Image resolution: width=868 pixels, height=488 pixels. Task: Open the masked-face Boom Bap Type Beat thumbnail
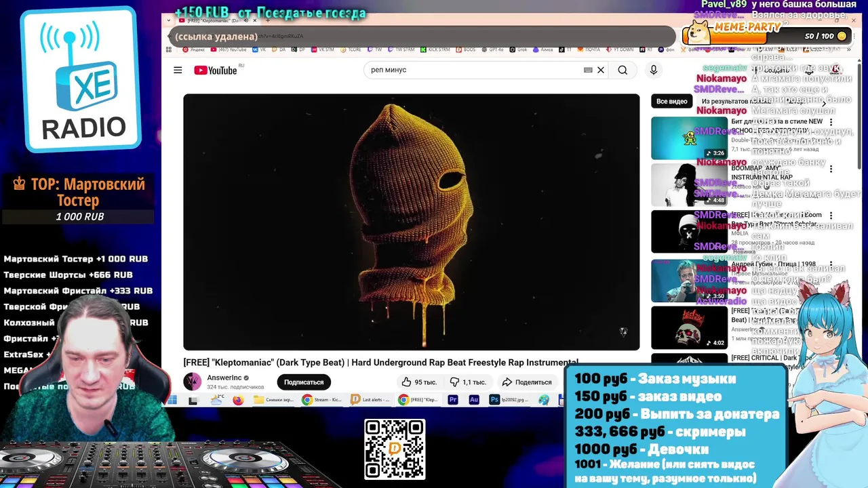pos(689,232)
